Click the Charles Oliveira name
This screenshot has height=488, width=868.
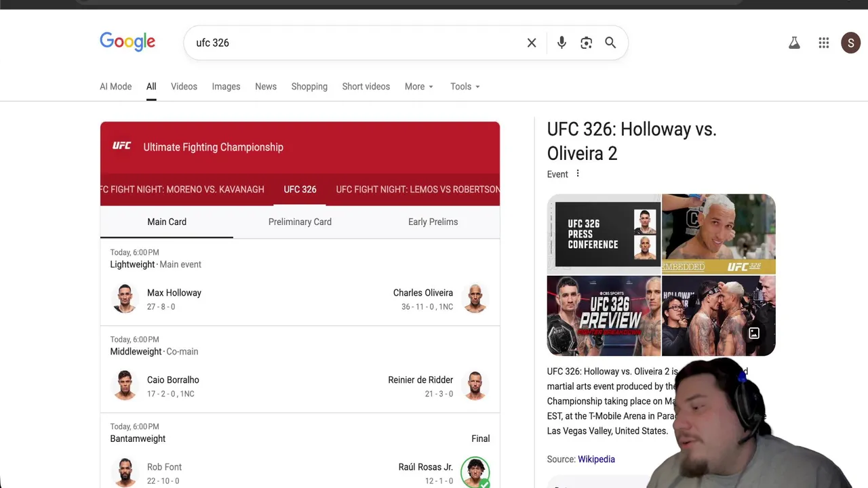click(x=423, y=293)
